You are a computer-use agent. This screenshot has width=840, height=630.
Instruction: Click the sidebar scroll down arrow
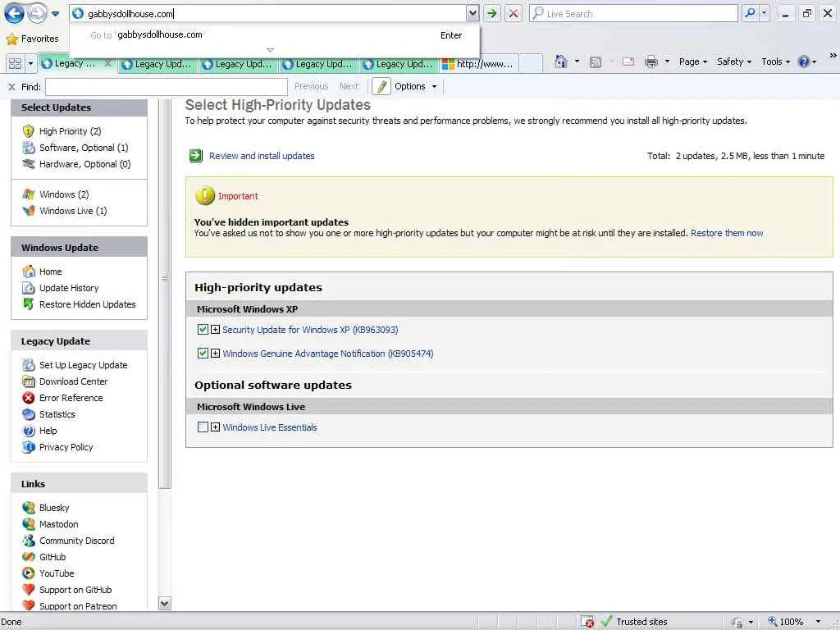pyautogui.click(x=165, y=603)
